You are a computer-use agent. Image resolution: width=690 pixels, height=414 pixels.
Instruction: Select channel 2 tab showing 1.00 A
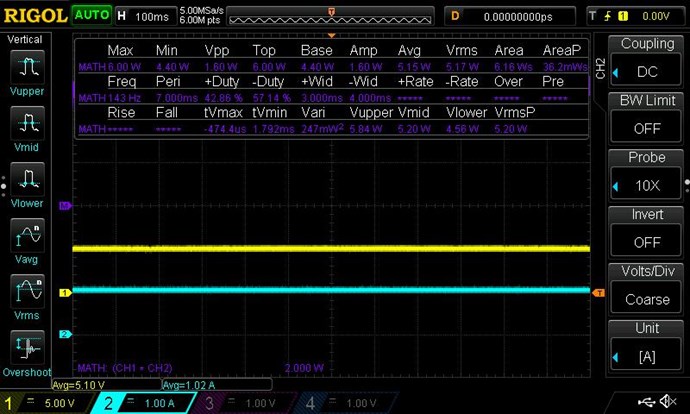[143, 403]
